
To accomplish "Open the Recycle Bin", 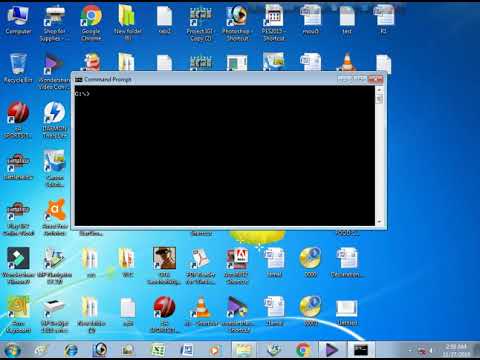I will [18, 67].
